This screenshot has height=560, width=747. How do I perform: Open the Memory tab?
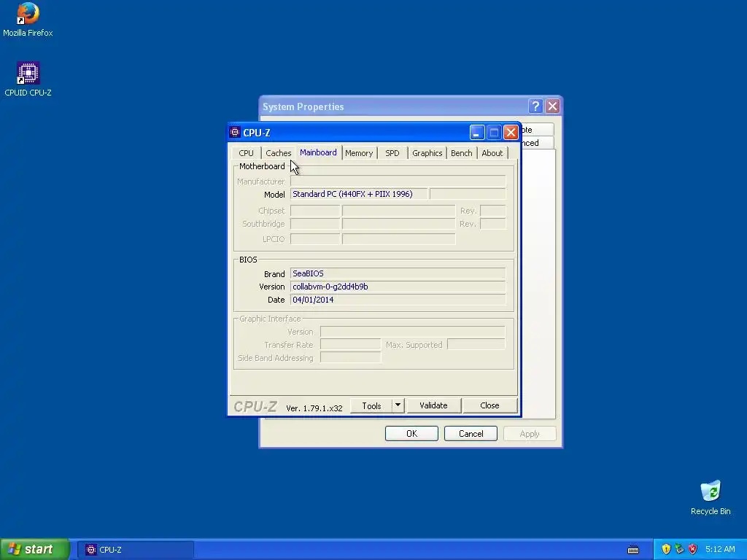point(359,153)
